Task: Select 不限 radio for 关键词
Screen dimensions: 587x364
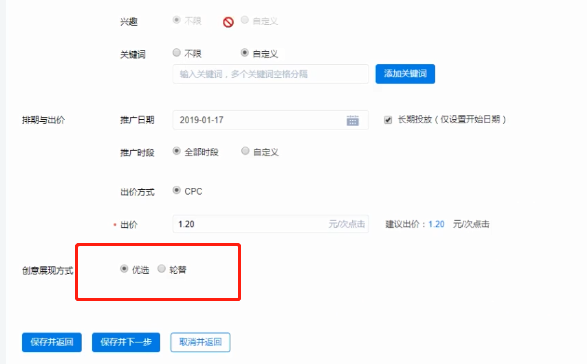Action: 177,53
